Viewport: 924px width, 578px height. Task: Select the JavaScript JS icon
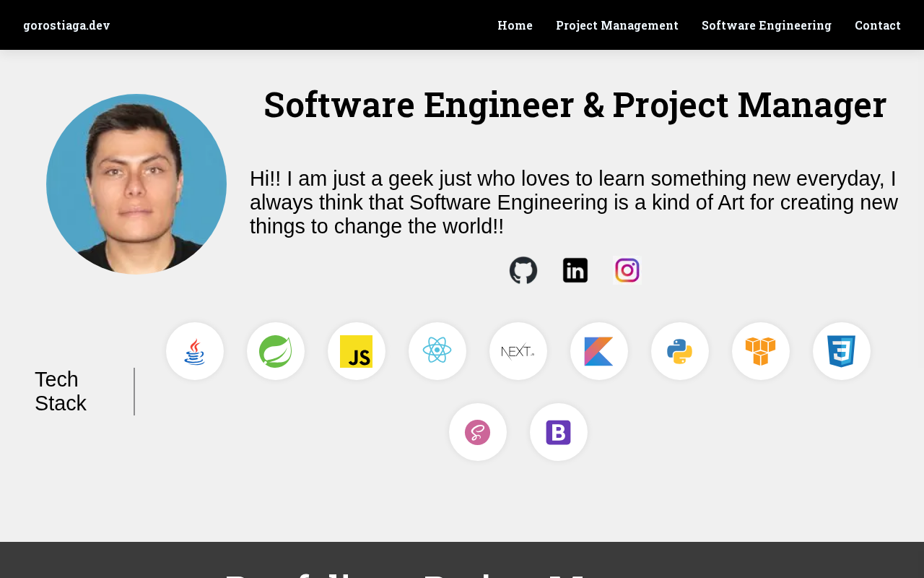click(357, 351)
